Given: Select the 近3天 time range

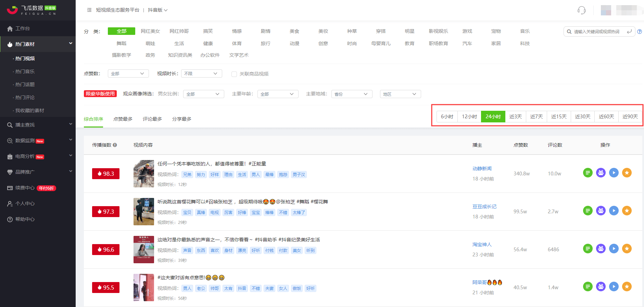Looking at the screenshot, I should coord(516,117).
